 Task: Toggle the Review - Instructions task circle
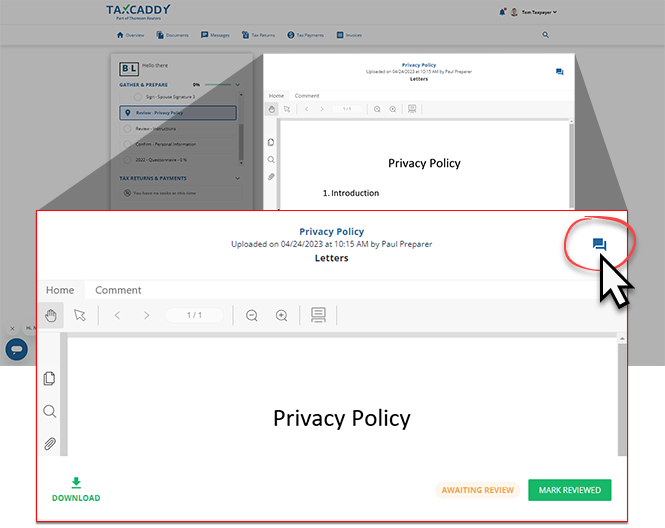(x=127, y=129)
